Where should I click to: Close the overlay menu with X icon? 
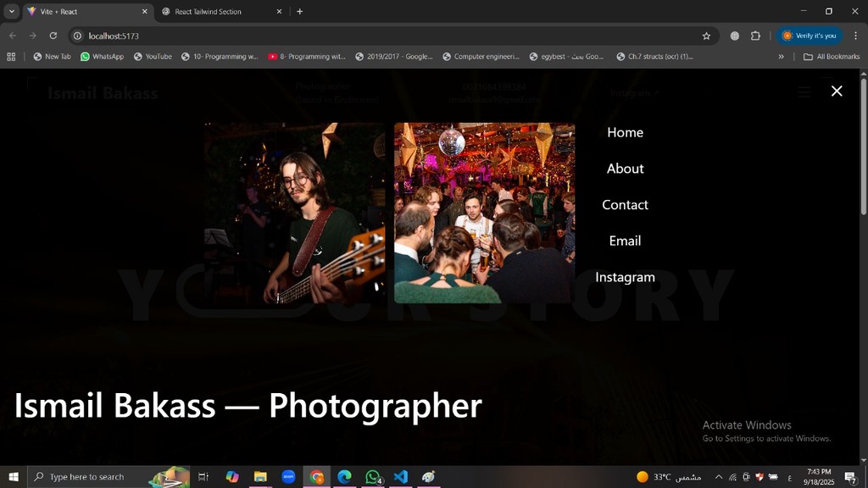tap(837, 91)
